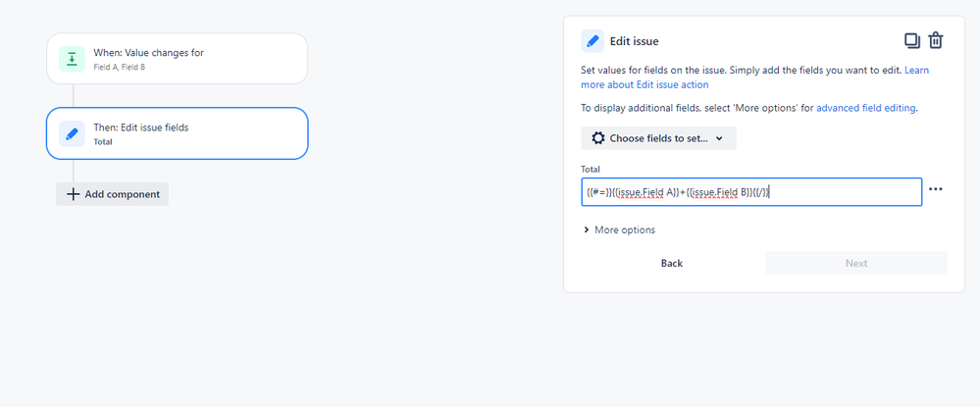Select the 'When: Value changes for' trigger card
This screenshot has width=980, height=407.
[x=177, y=59]
